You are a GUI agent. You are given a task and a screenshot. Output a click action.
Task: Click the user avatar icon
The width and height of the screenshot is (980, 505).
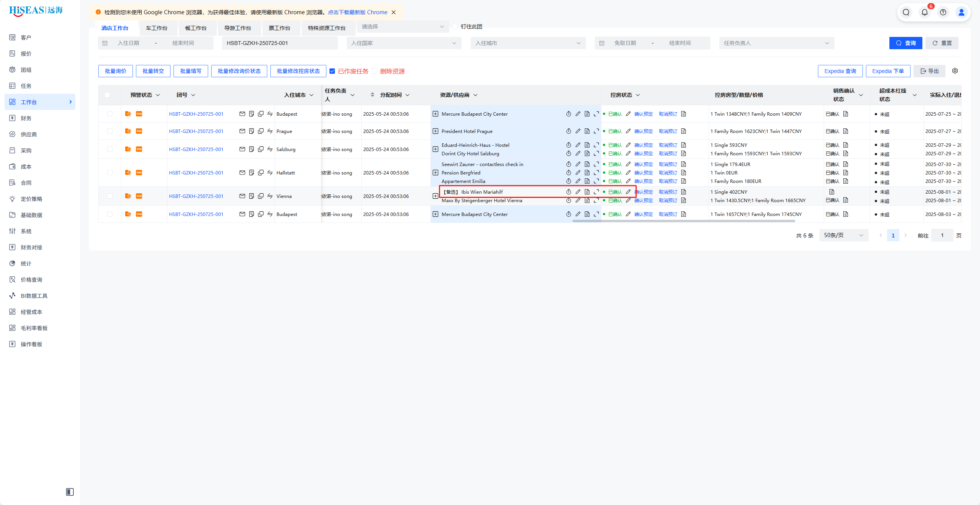[962, 12]
